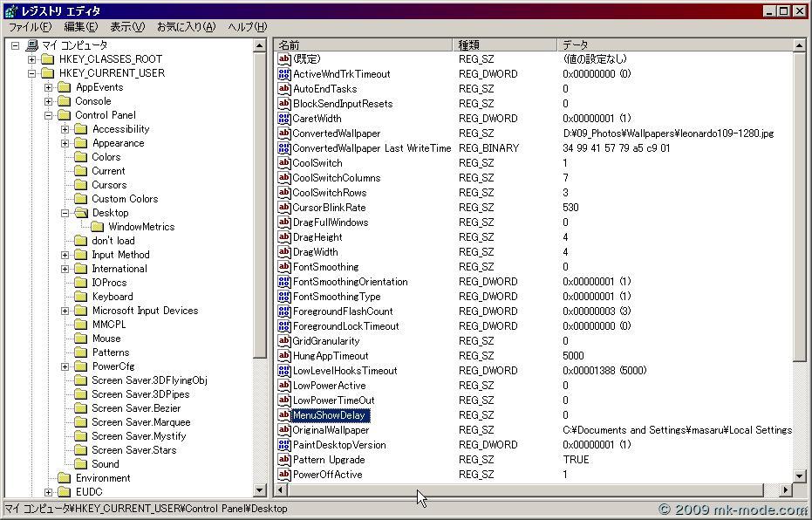Click the value list horizontal scrollbar right arrow

[x=785, y=490]
